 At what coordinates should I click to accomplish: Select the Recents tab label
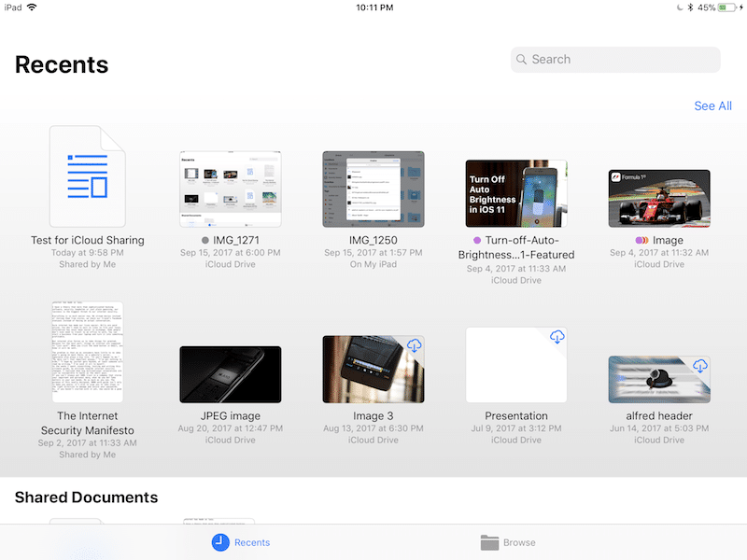252,542
